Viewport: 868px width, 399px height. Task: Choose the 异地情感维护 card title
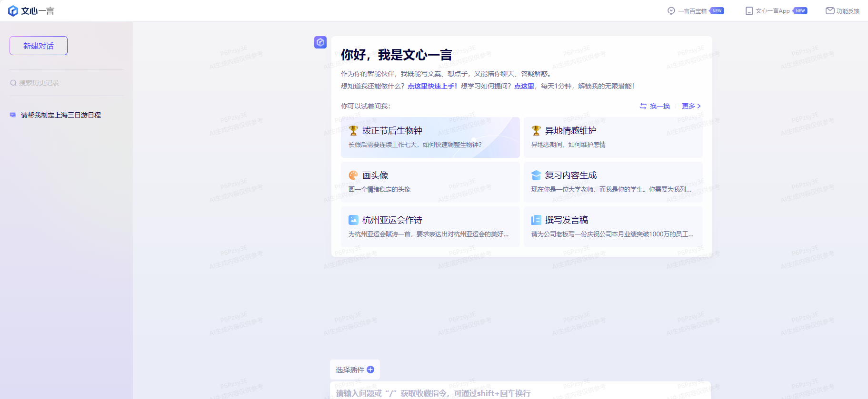click(571, 130)
